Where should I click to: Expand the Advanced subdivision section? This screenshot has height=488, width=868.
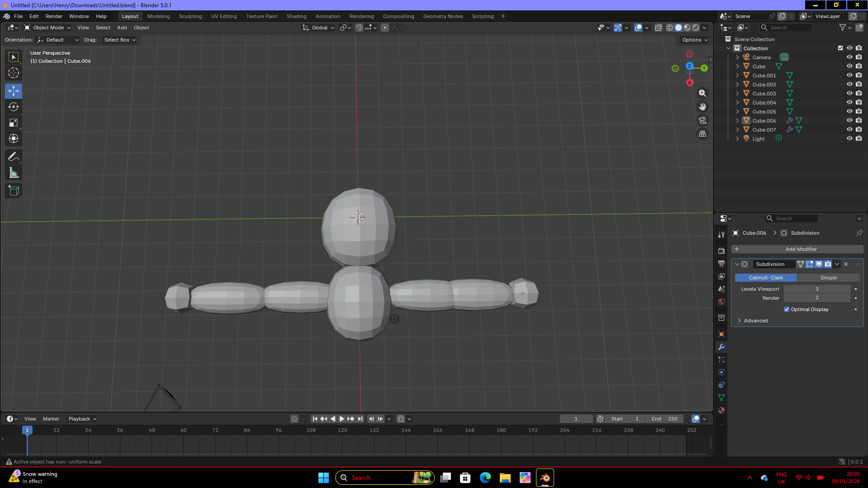click(755, 321)
